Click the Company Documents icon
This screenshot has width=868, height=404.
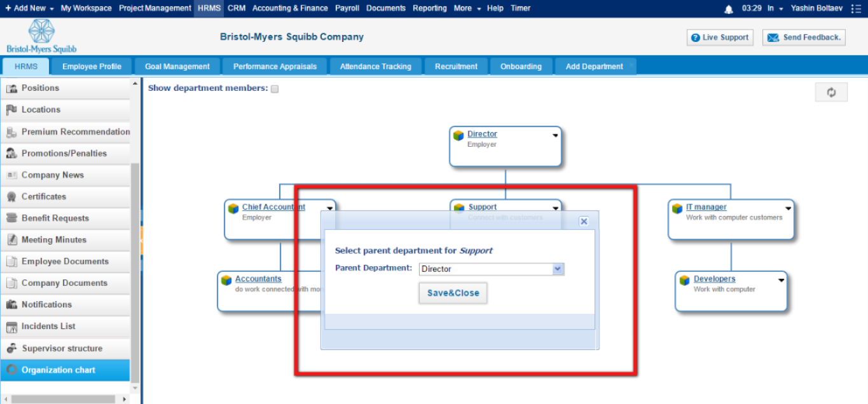click(11, 283)
